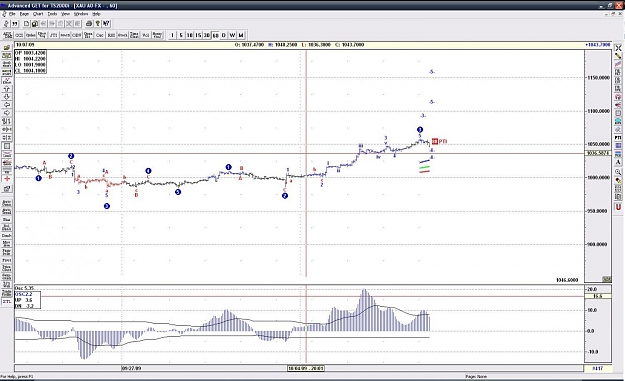Click the yellow question mark help icon

pyautogui.click(x=98, y=24)
